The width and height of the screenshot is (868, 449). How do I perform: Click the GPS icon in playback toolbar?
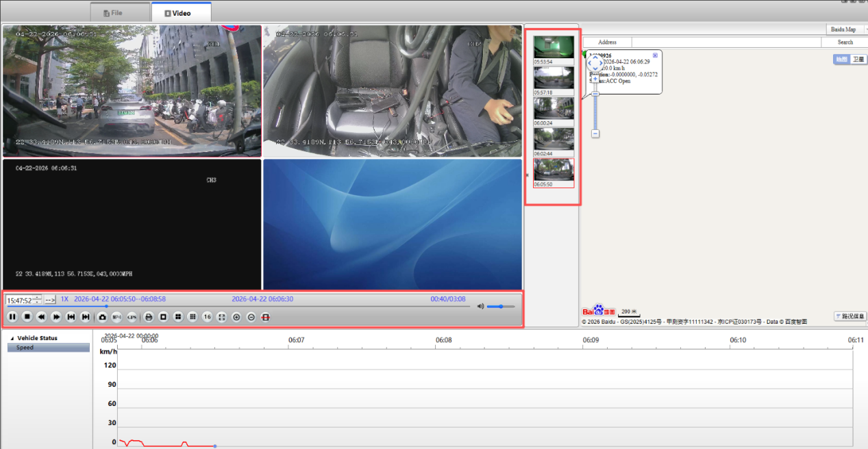click(132, 317)
